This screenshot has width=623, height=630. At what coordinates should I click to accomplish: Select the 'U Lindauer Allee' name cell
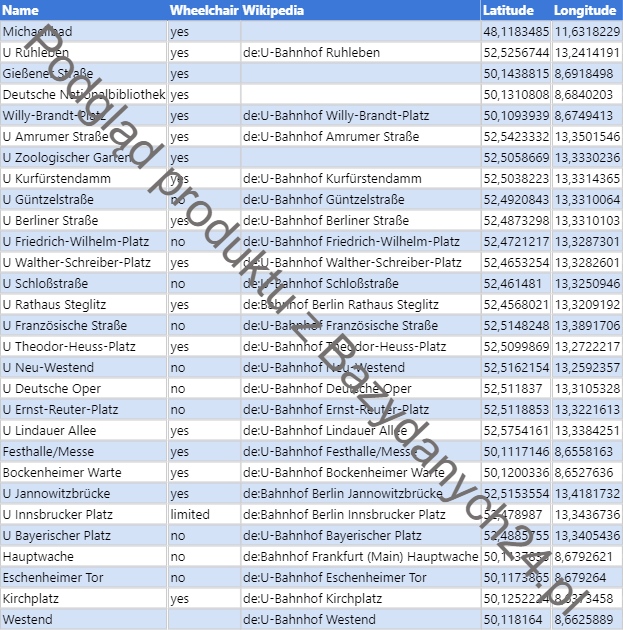84,430
